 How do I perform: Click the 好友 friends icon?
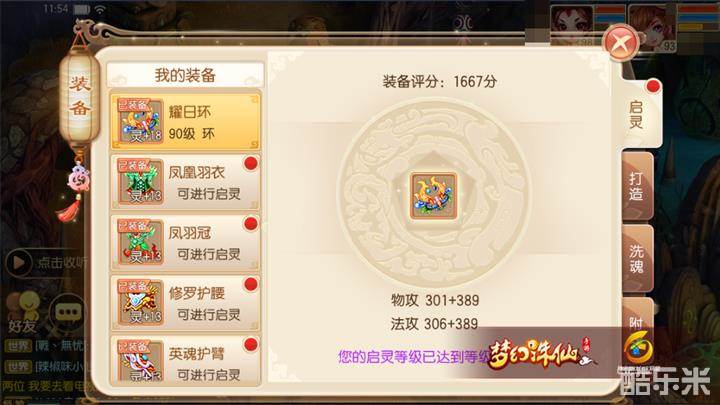[x=23, y=312]
